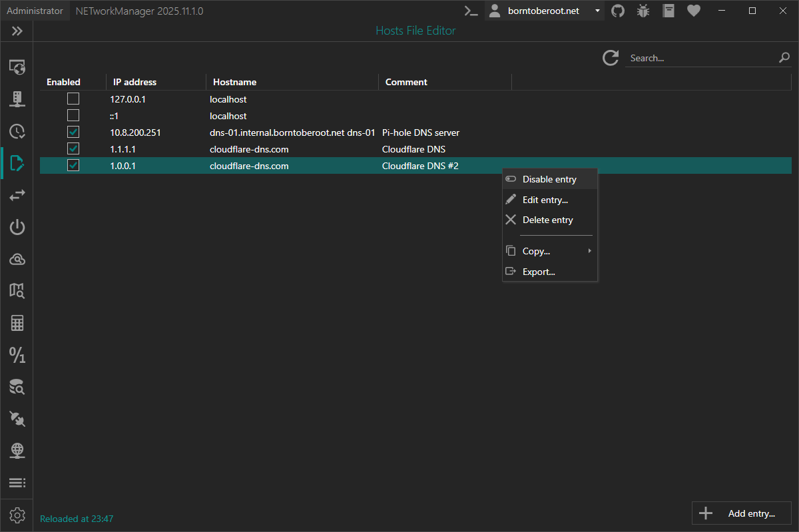Open the Wake on LAN power icon
The height and width of the screenshot is (532, 799).
click(17, 227)
